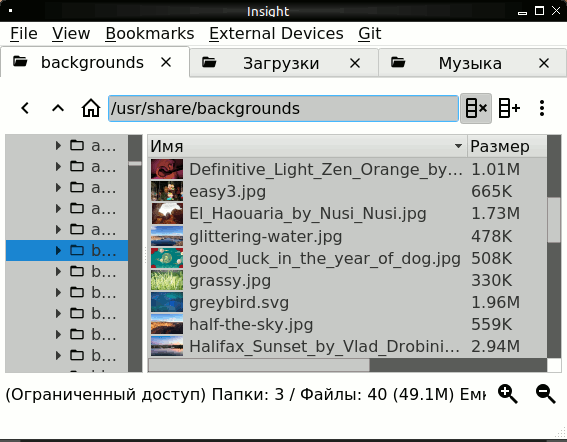Open the window menu icon in the title bar
The height and width of the screenshot is (442, 567).
tap(10, 11)
